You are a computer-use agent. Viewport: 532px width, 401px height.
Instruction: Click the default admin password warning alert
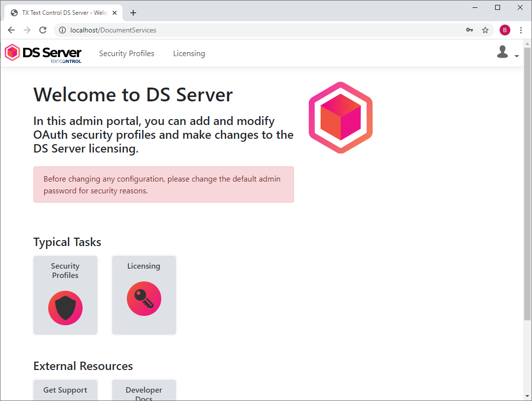pyautogui.click(x=164, y=185)
